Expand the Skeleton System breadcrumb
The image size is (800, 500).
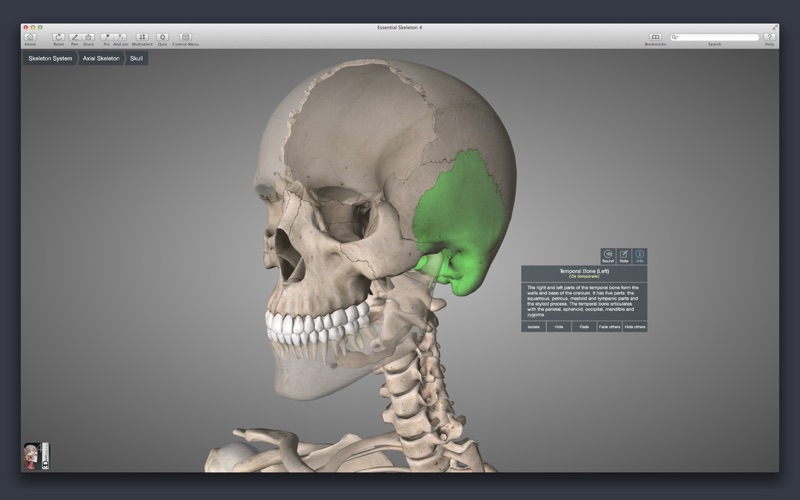click(50, 59)
